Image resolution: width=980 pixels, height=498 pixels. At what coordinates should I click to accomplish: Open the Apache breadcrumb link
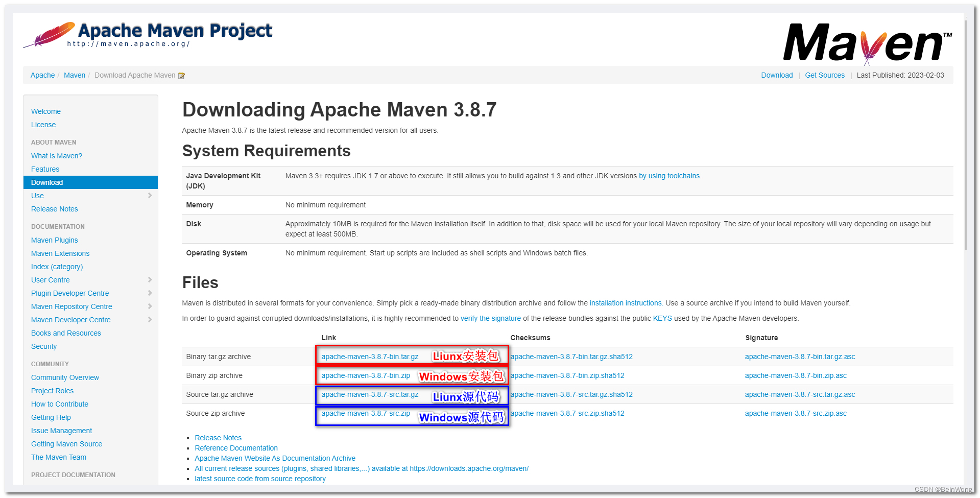[x=42, y=75]
